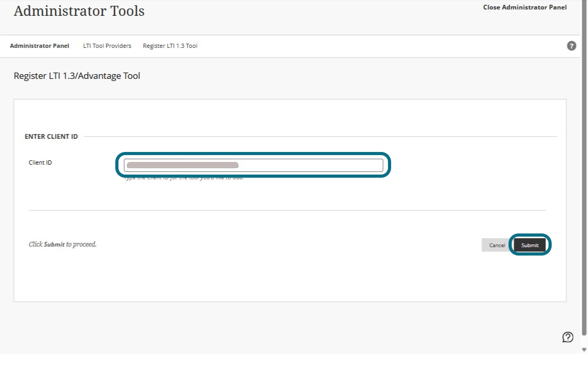This screenshot has height=367, width=588.
Task: Click the 'Click Submit to proceed.' text
Action: pyautogui.click(x=63, y=244)
